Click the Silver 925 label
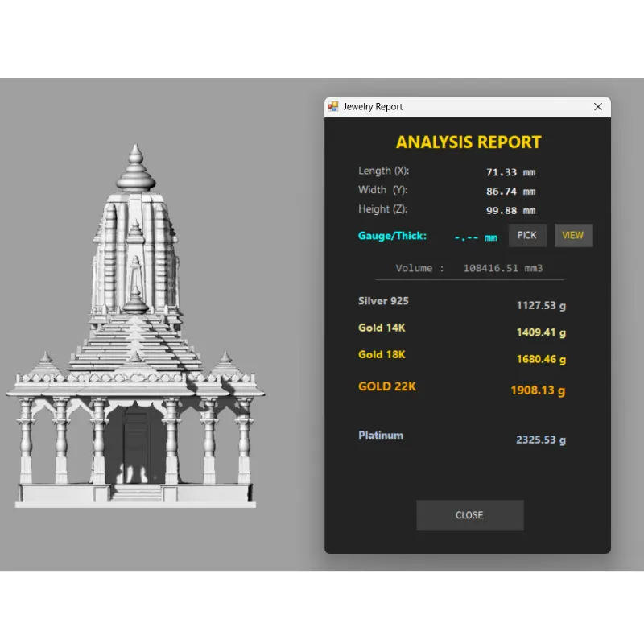The width and height of the screenshot is (644, 644). [x=383, y=301]
